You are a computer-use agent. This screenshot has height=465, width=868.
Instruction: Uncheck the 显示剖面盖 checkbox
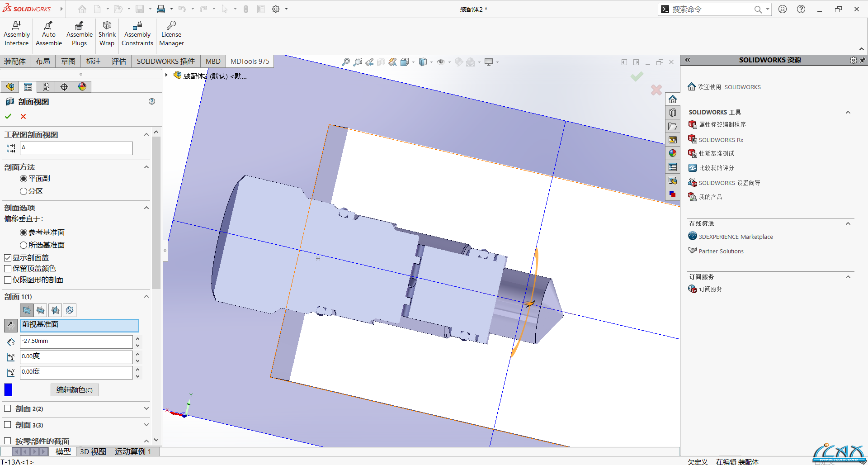point(8,258)
